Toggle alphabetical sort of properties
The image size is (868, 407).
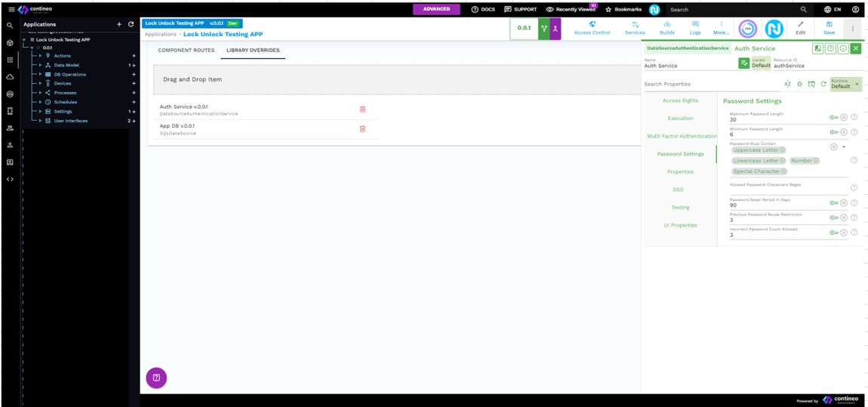(x=787, y=84)
